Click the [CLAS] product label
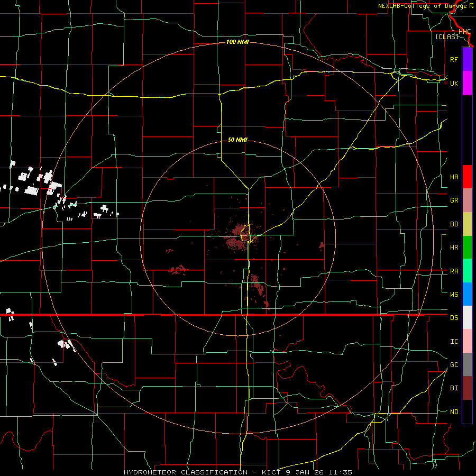Screen dimensions: 476x476 447,36
